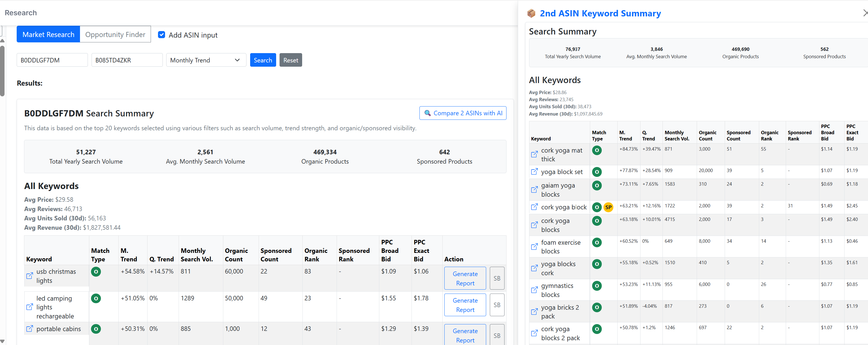The width and height of the screenshot is (868, 345).
Task: Click the 642 Sponsored Products stat
Action: pos(444,157)
